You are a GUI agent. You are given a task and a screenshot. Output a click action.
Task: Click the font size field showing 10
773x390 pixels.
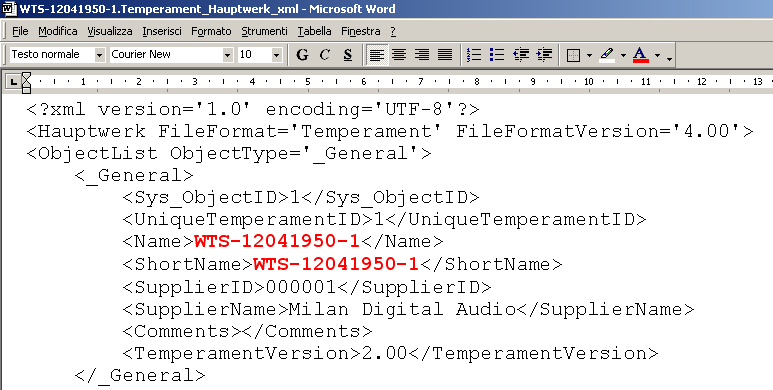tap(254, 55)
